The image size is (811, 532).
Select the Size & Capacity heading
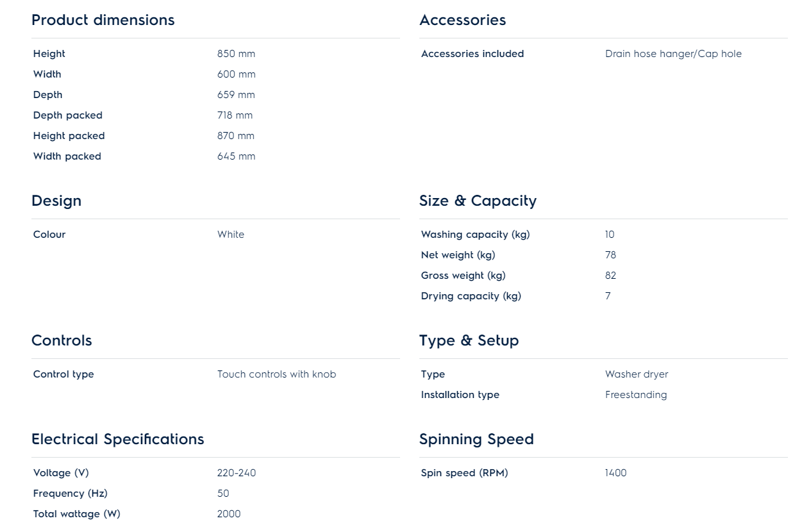coord(478,201)
